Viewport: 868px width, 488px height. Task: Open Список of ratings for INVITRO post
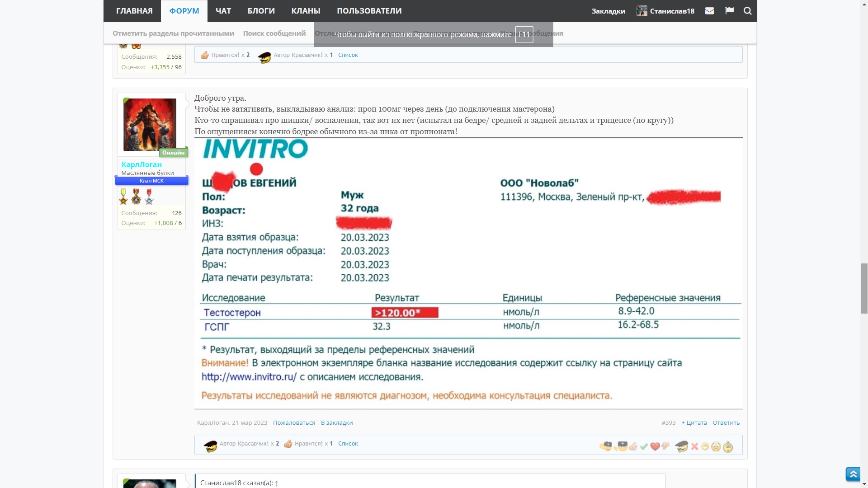[348, 444]
